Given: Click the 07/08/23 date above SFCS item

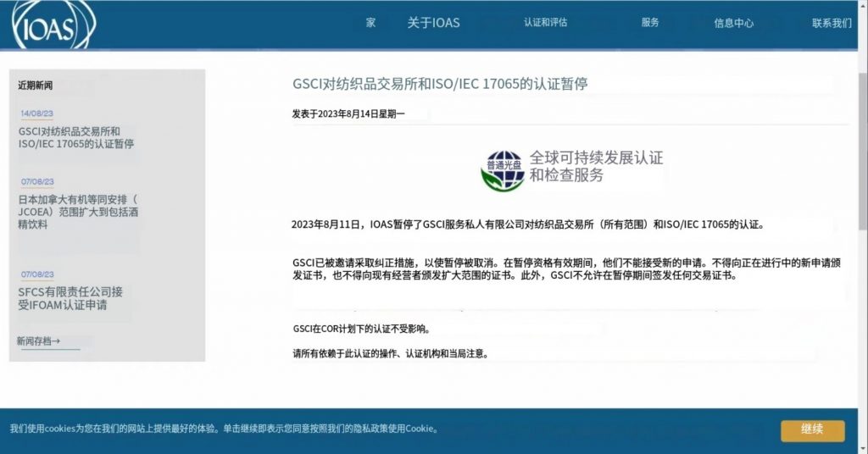Looking at the screenshot, I should [37, 274].
